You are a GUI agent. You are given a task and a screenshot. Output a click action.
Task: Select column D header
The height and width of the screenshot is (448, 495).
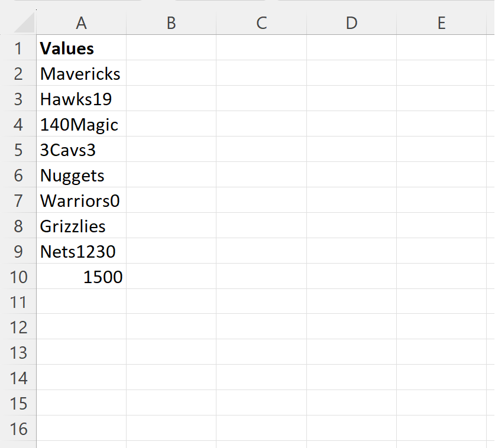click(x=351, y=23)
